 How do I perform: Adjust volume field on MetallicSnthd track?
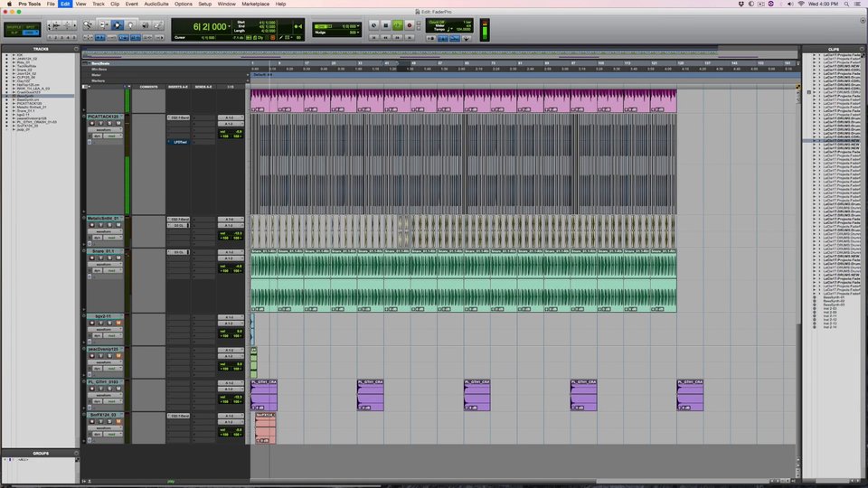pos(231,233)
